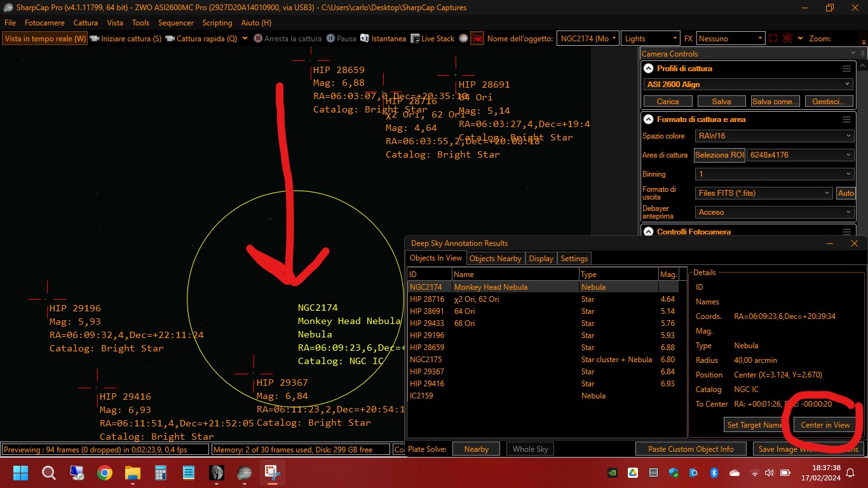Open the FX Nessuno dropdown
The height and width of the screenshot is (488, 868).
(730, 39)
